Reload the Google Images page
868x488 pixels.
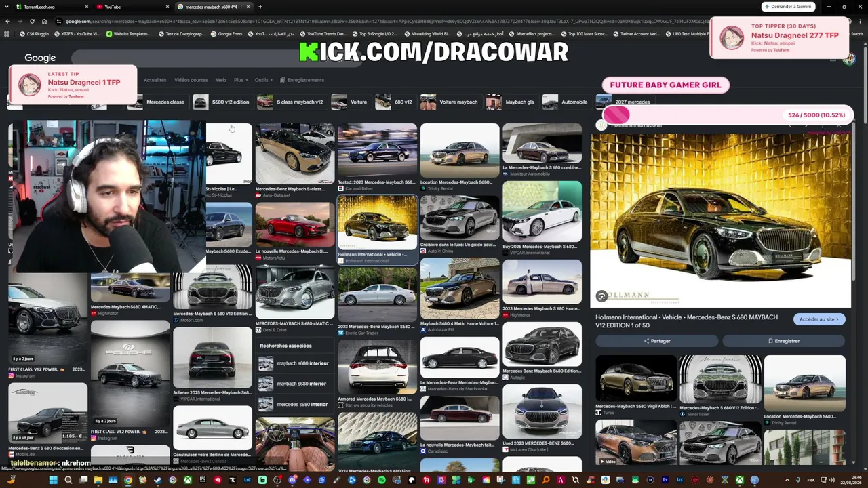32,21
